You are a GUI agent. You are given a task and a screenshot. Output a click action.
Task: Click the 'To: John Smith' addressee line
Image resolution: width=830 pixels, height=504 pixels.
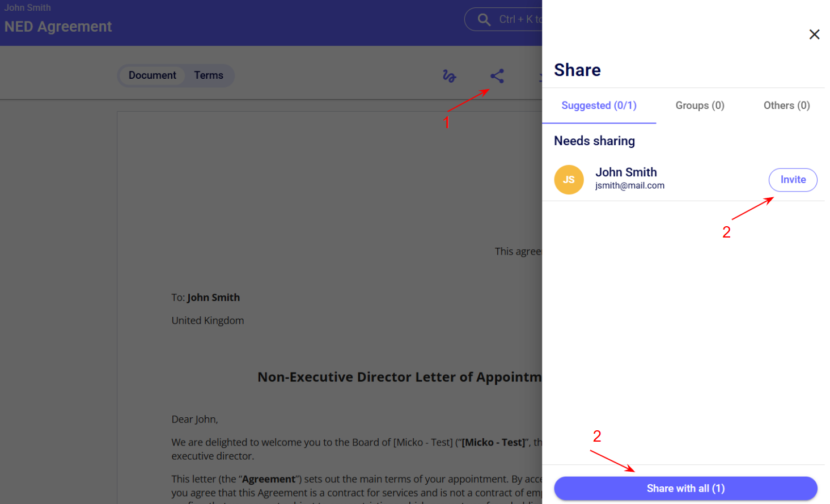coord(206,298)
